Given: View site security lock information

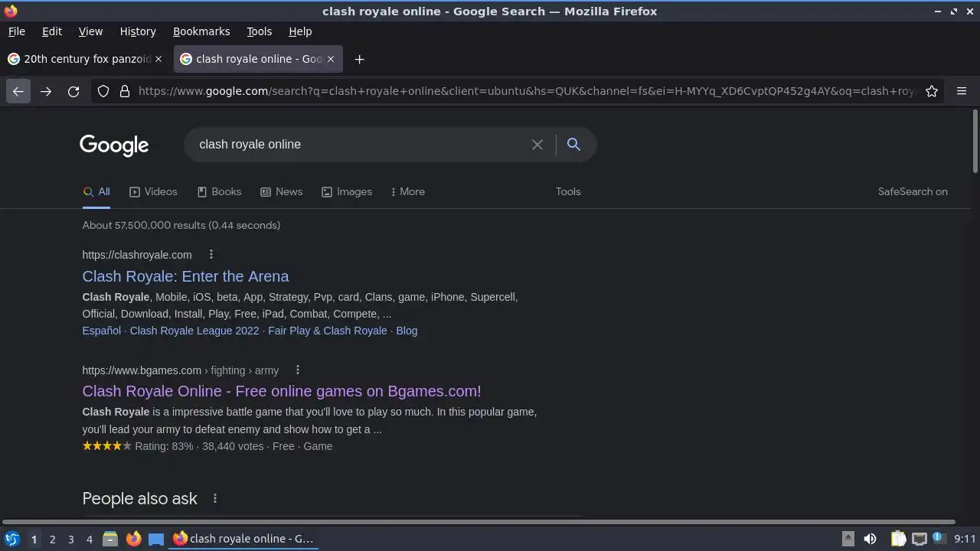Looking at the screenshot, I should pyautogui.click(x=125, y=91).
